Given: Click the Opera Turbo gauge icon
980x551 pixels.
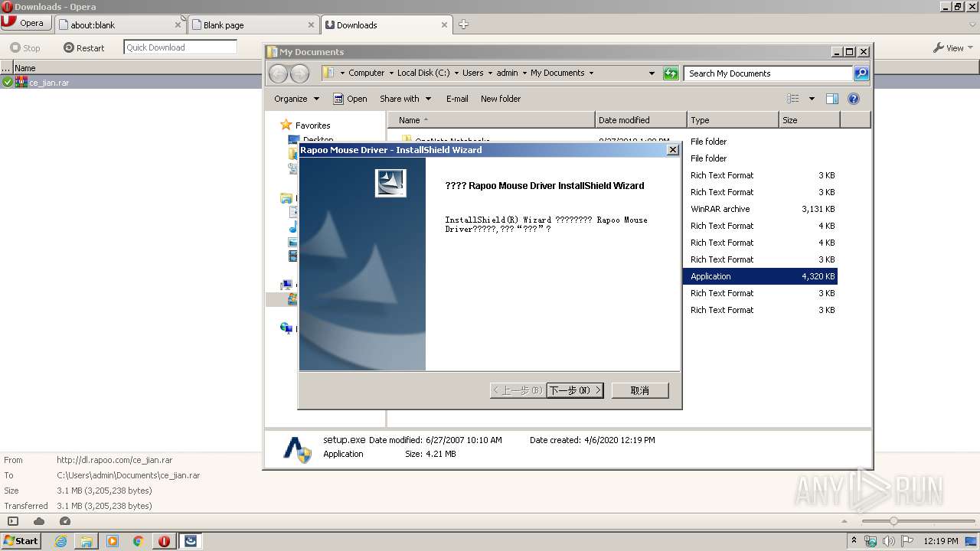Looking at the screenshot, I should tap(65, 521).
